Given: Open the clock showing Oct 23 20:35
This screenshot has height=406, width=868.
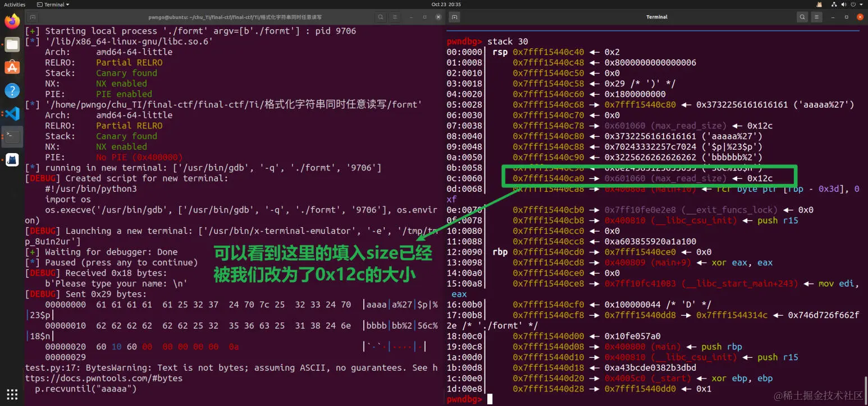Looking at the screenshot, I should pos(446,4).
